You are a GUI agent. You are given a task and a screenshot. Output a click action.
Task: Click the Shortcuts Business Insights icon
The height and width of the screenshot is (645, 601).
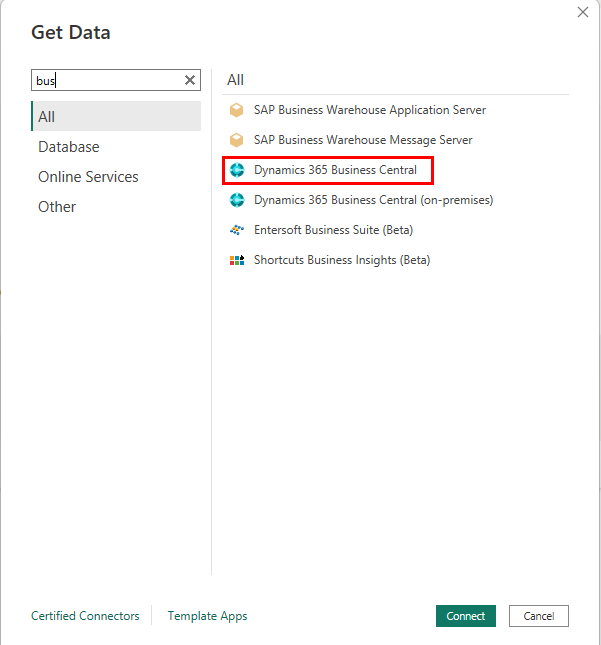point(237,260)
